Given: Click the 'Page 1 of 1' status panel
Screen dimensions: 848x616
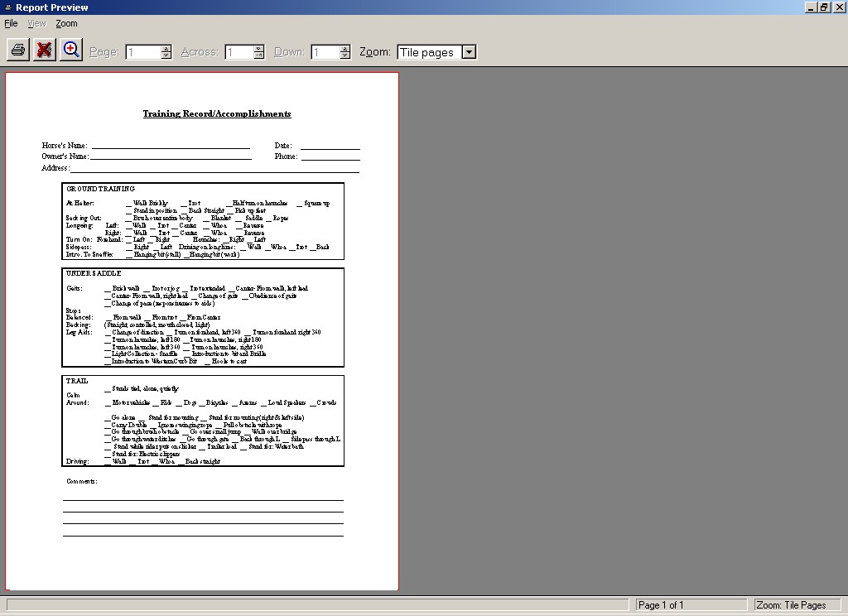Looking at the screenshot, I should point(691,605).
